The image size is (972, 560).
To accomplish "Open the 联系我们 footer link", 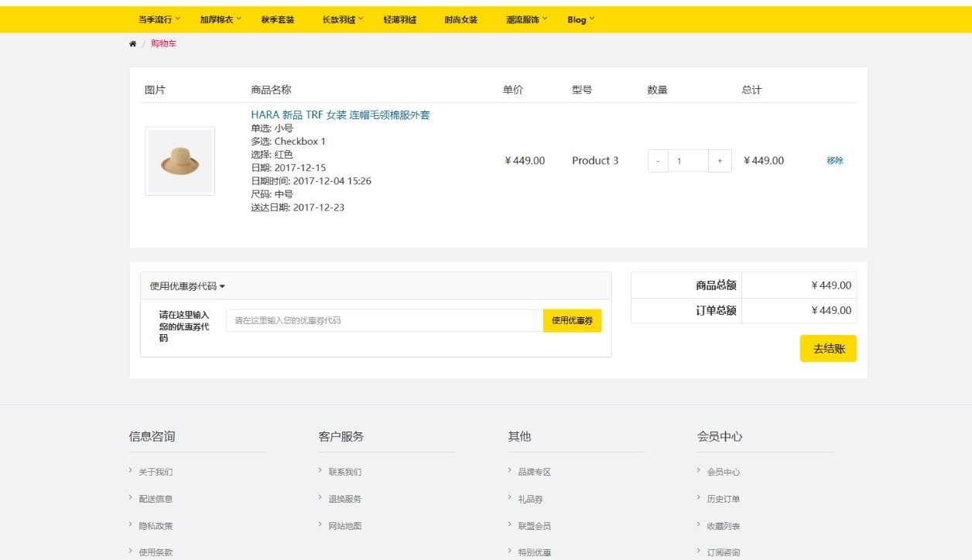I will pyautogui.click(x=344, y=472).
